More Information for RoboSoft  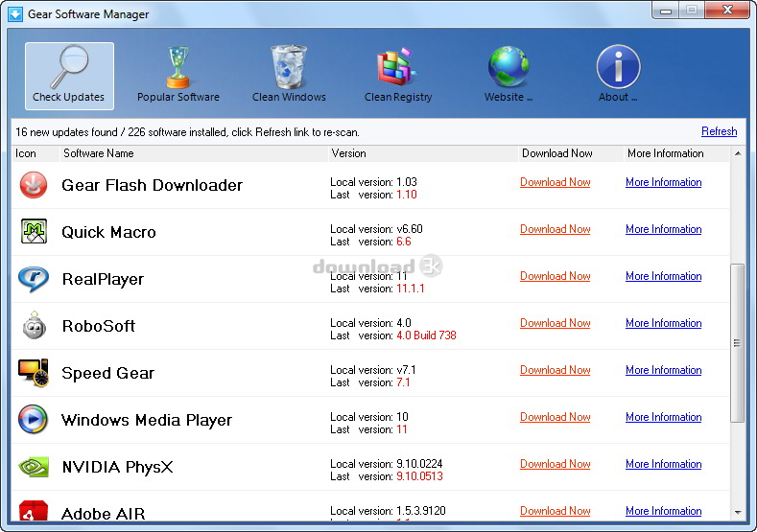[x=663, y=323]
